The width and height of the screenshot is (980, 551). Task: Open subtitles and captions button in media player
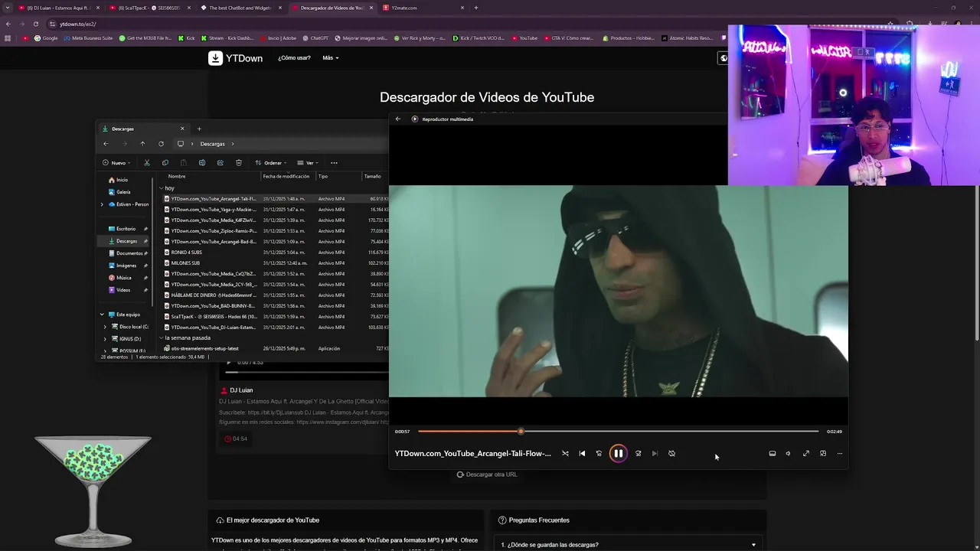point(772,453)
